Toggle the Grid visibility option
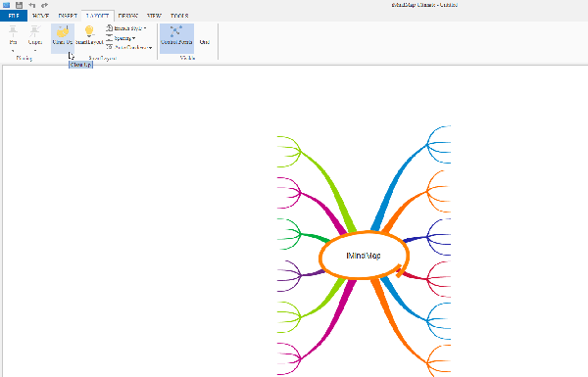Screen dimensions: 588x377 [x=205, y=42]
